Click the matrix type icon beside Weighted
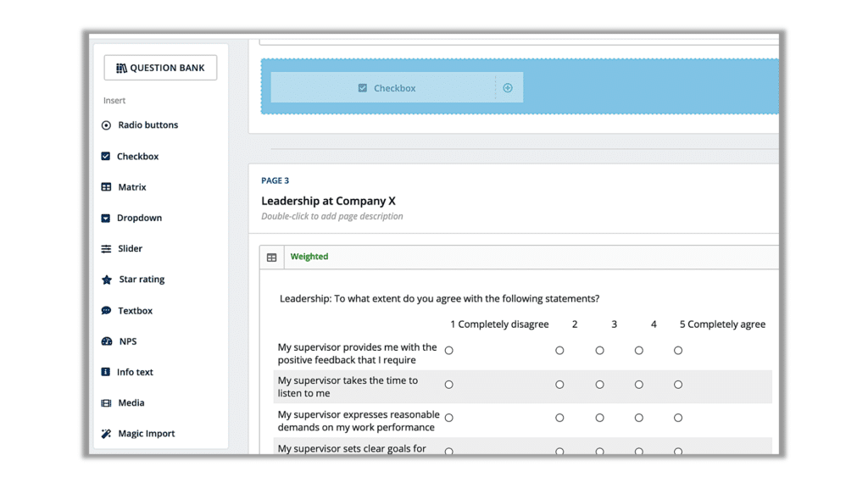The image size is (868, 488). [272, 258]
